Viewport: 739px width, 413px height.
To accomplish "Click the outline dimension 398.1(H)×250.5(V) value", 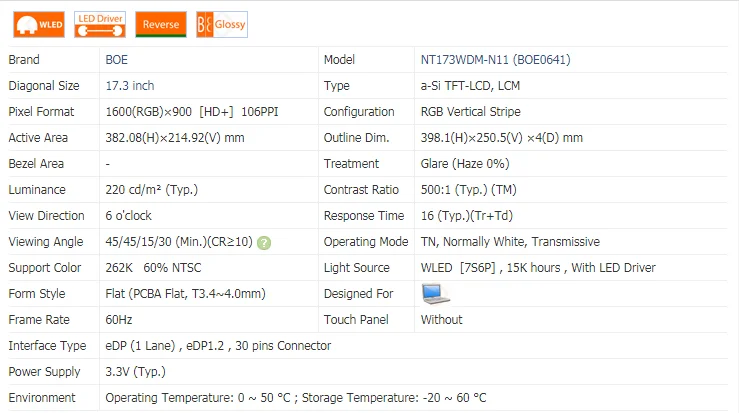I will [x=501, y=138].
